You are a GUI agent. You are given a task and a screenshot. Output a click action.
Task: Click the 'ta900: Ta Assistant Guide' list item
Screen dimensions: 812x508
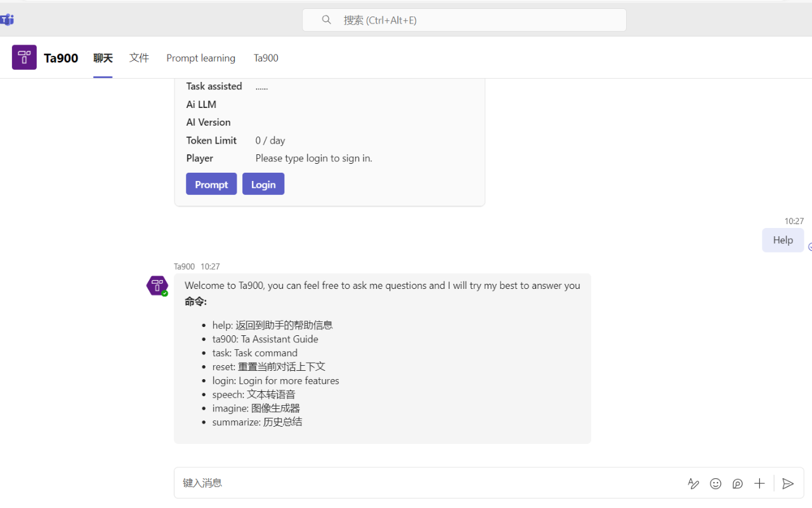pos(265,339)
